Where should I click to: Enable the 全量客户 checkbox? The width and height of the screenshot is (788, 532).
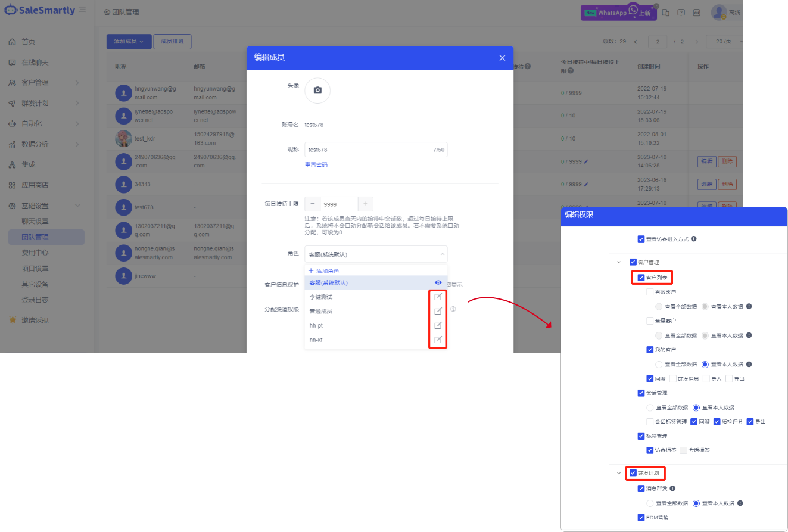650,321
